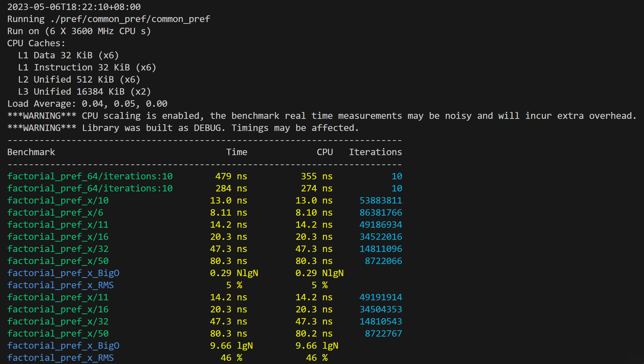Click factorial_pref_x_BigO in the 9.66 lgN row
The width and height of the screenshot is (644, 364).
(x=63, y=345)
